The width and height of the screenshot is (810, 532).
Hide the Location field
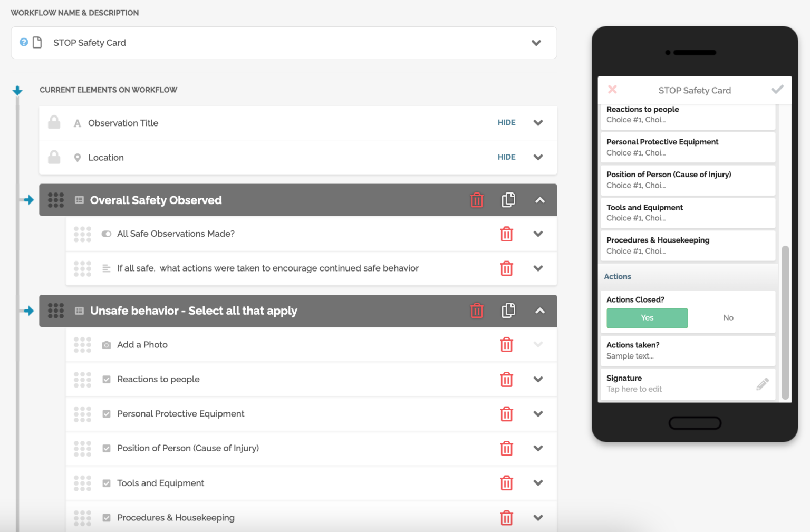[x=506, y=157]
